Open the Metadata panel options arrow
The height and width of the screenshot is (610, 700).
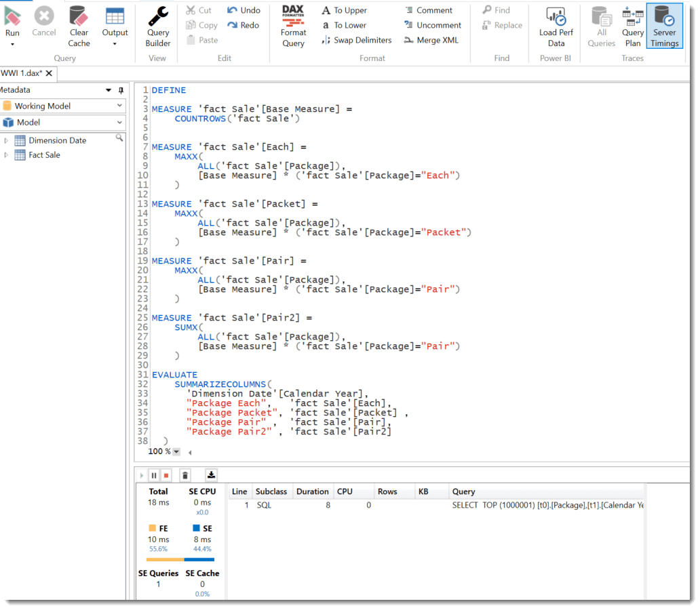pos(108,90)
